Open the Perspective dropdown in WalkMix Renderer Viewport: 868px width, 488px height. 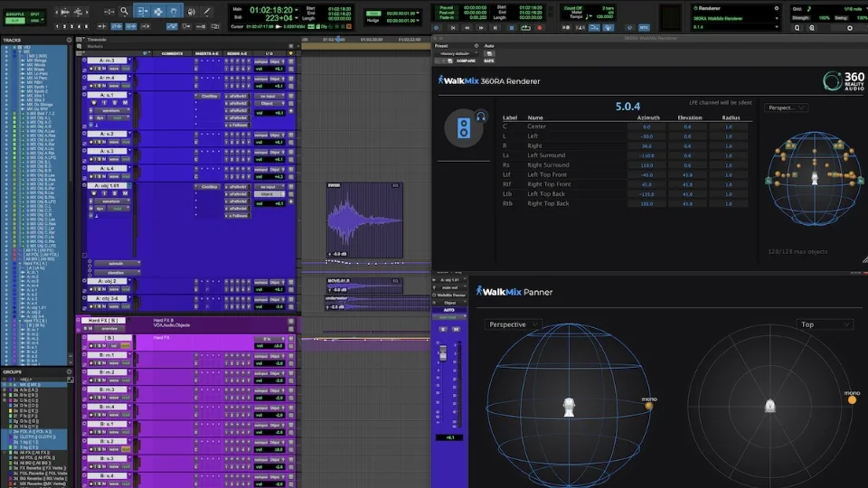(786, 108)
